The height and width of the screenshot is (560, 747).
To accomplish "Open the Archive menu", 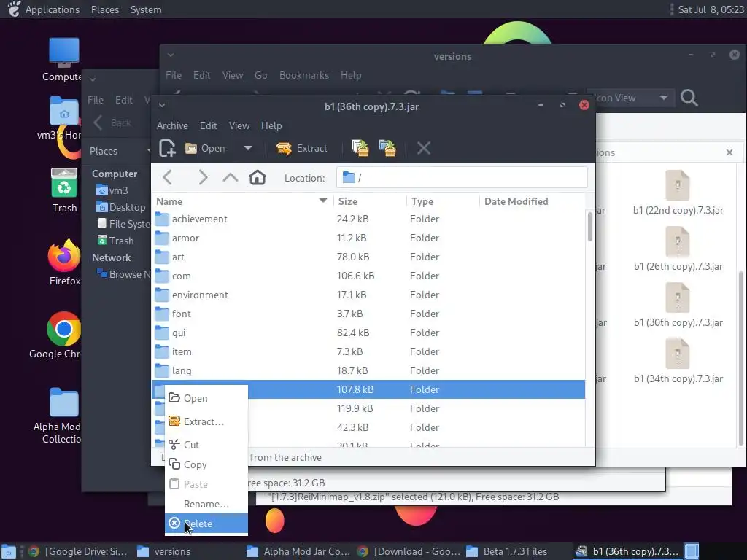I will [x=172, y=125].
